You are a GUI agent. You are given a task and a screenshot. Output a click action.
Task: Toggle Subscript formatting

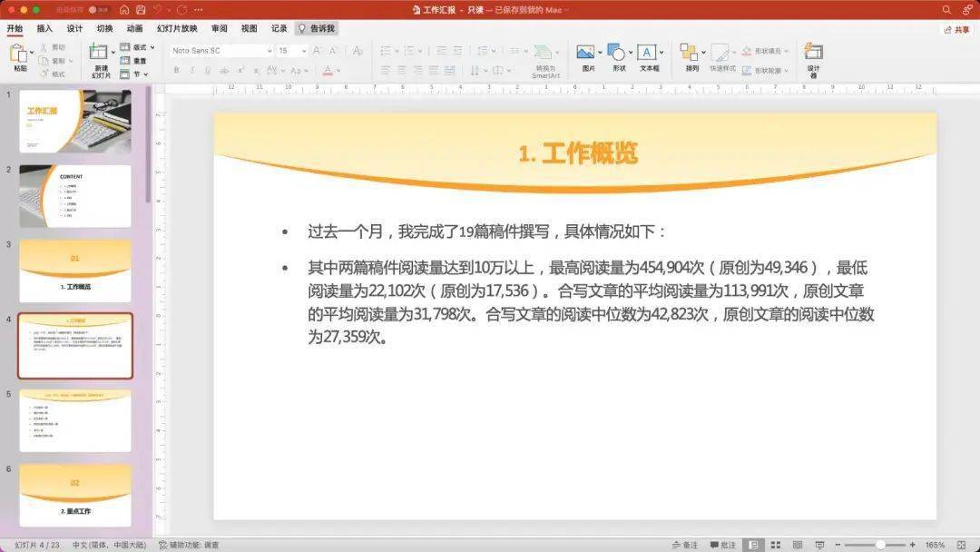[256, 71]
